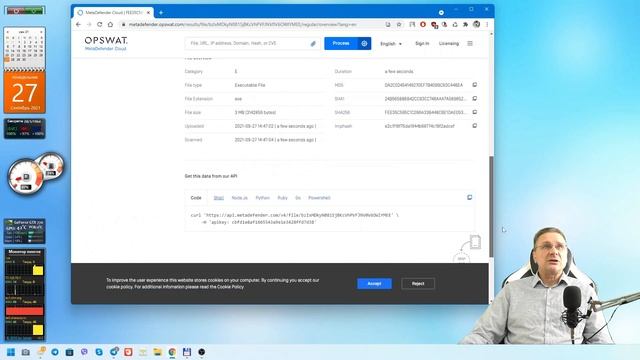Go back in browser history
Viewport: 640px width, 360px height.
pyautogui.click(x=78, y=24)
